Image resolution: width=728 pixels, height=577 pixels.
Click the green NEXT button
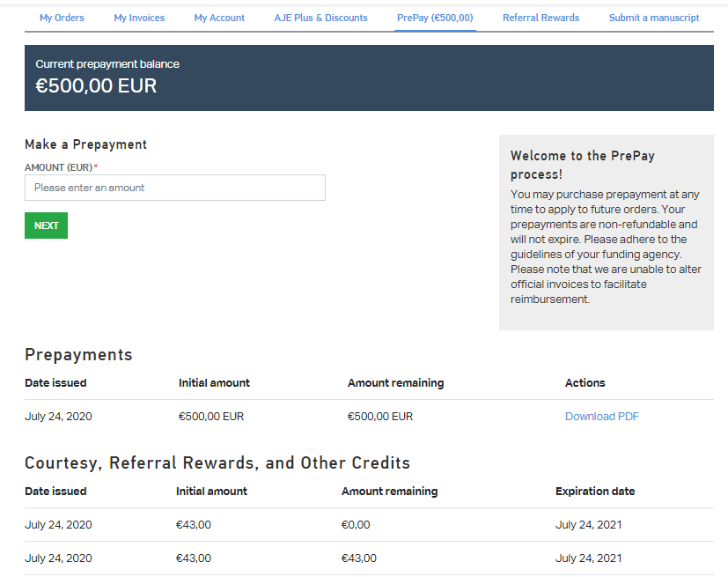[x=46, y=226]
